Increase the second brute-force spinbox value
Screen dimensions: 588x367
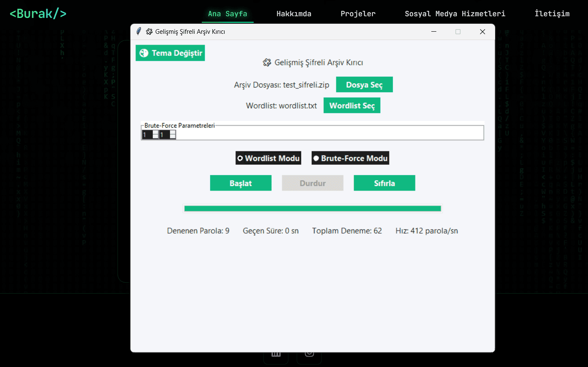pos(173,132)
